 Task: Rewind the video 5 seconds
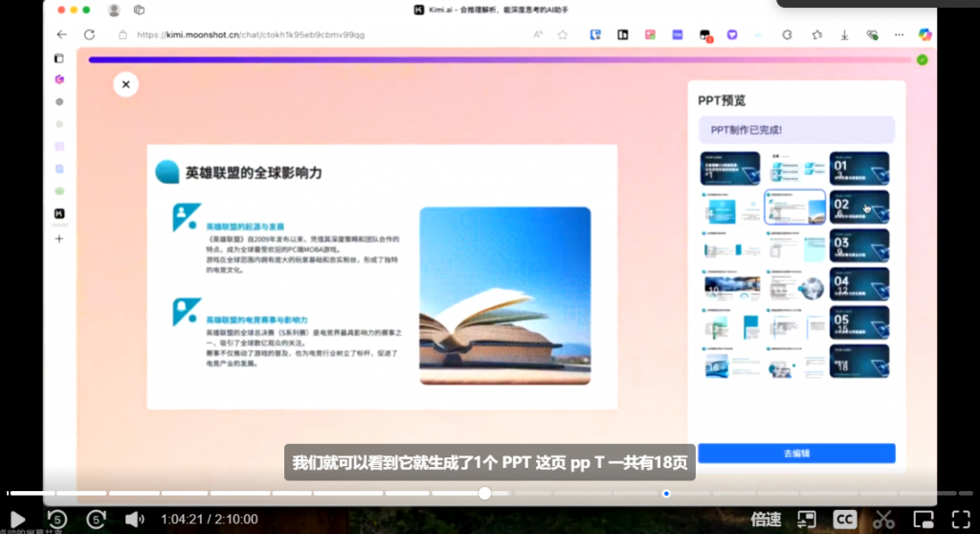[x=57, y=520]
